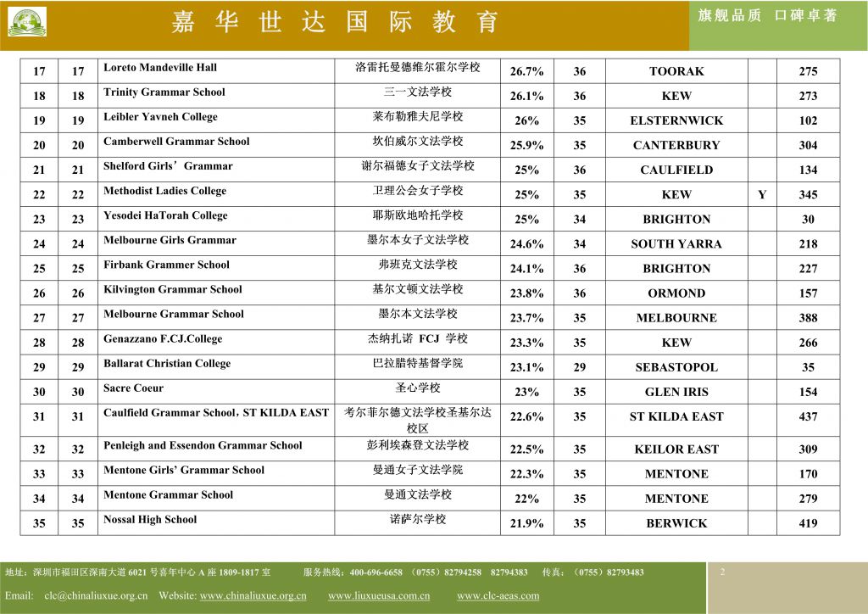
Task: Open the www.chinaliuxue.org.cn website link
Action: click(x=253, y=595)
